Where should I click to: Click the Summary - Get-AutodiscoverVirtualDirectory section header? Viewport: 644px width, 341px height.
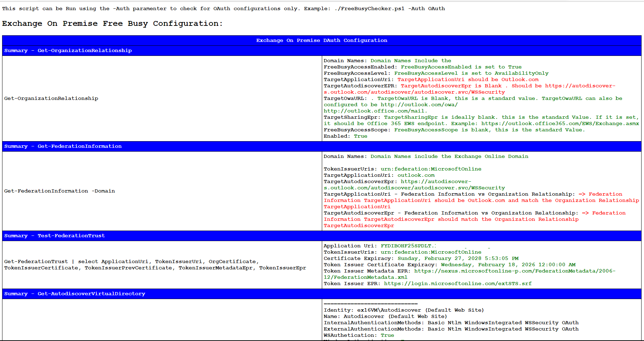74,294
